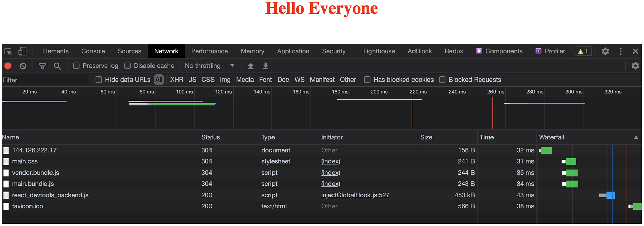Open the DevTools three-dot more menu
Viewport: 644px width, 226px height.
621,51
